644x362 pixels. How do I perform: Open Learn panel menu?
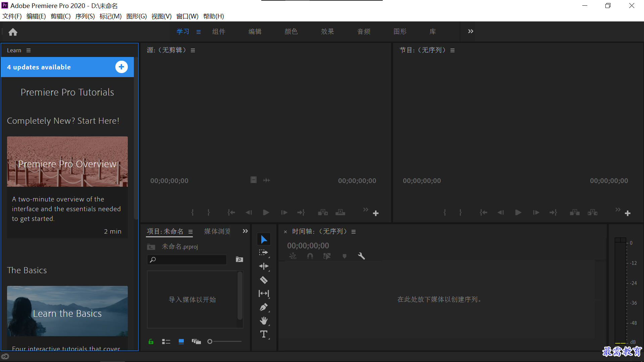(x=29, y=50)
